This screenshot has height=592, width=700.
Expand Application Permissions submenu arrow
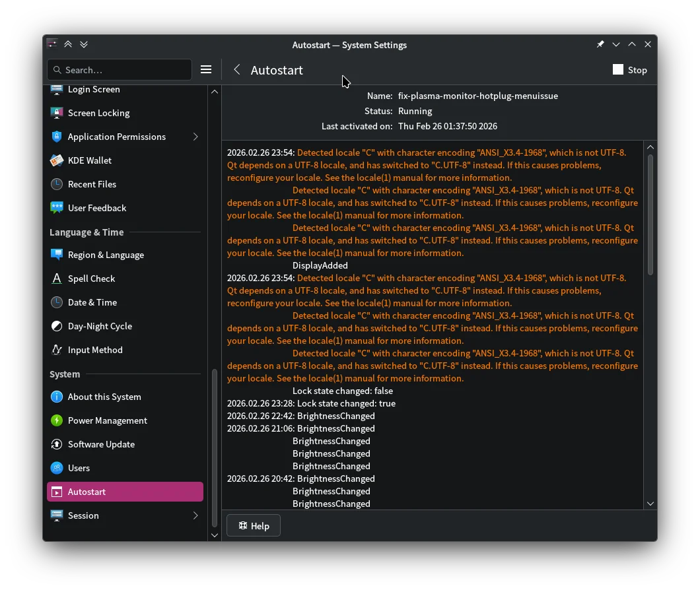click(195, 137)
